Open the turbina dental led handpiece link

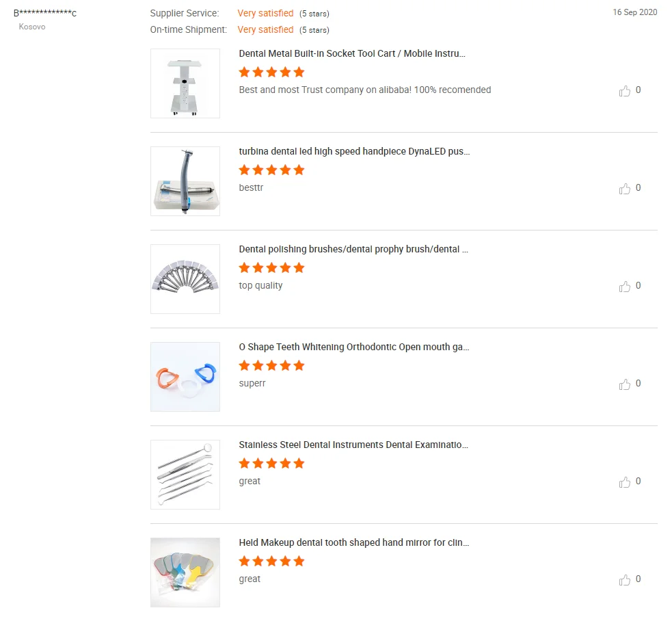tap(354, 151)
